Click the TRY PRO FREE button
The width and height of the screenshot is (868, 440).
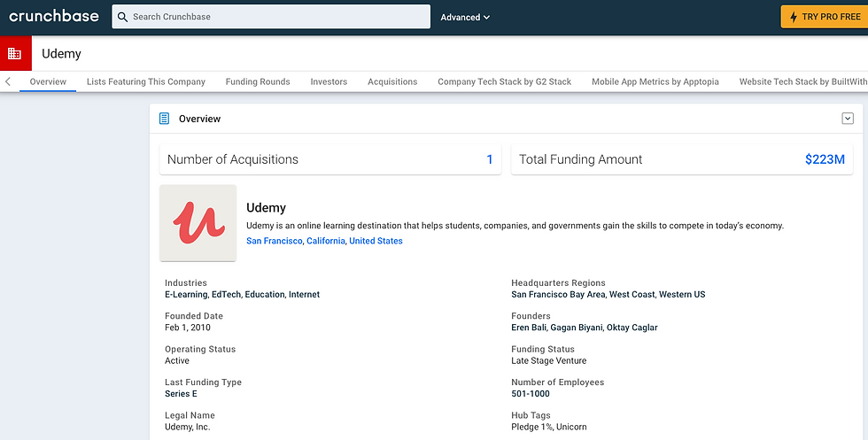pos(825,17)
